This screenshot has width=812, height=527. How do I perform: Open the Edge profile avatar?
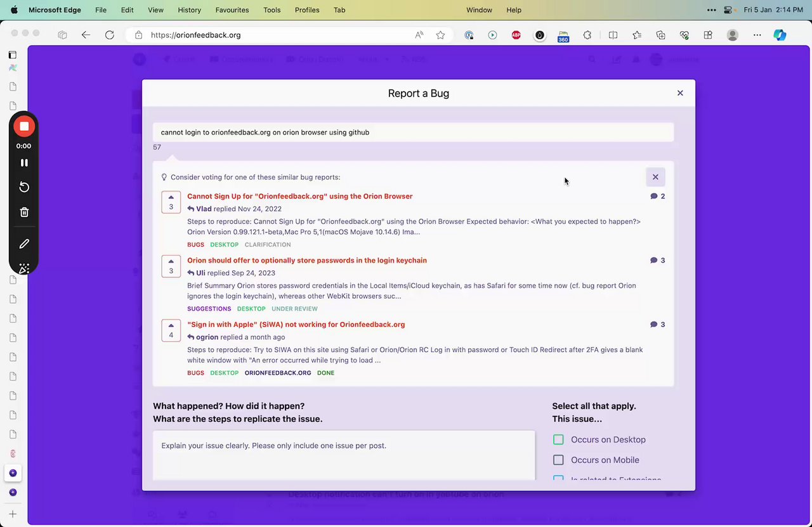coord(733,36)
